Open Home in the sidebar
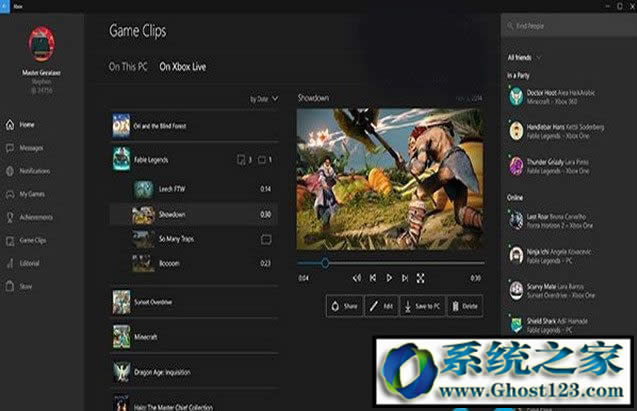Viewport: 637px width, 411px height. click(x=27, y=125)
